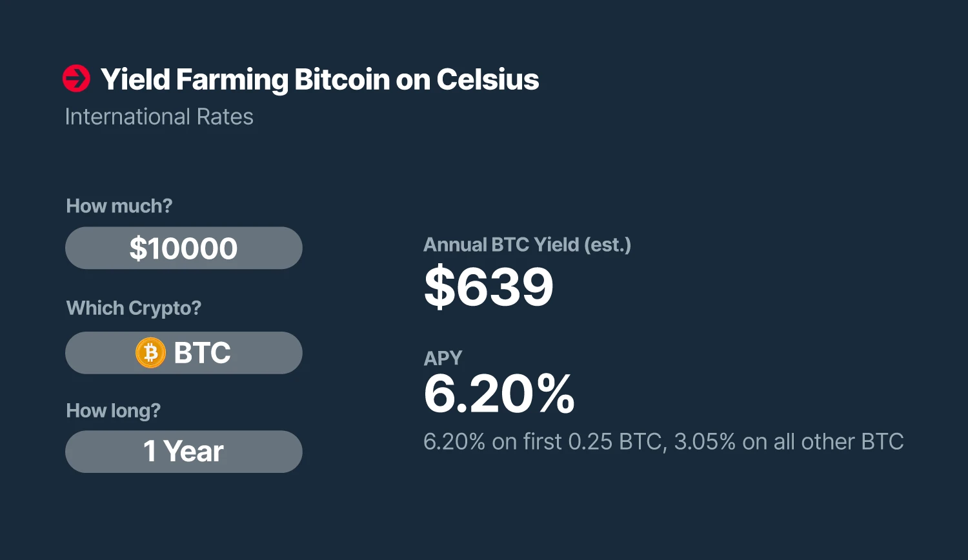Click the 'Which Crypto?' label

[x=134, y=308]
